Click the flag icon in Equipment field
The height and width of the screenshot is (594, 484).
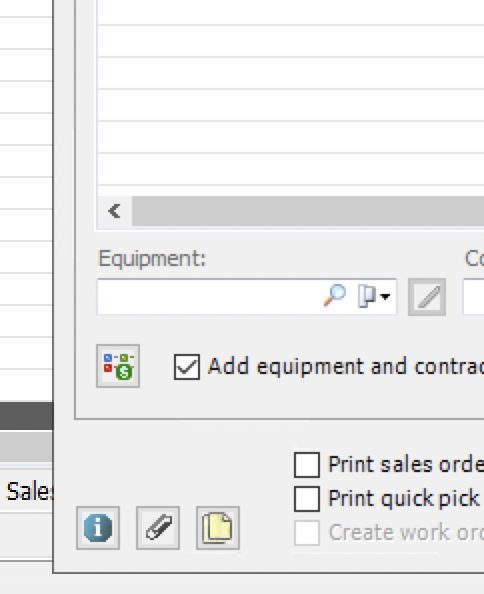[367, 296]
